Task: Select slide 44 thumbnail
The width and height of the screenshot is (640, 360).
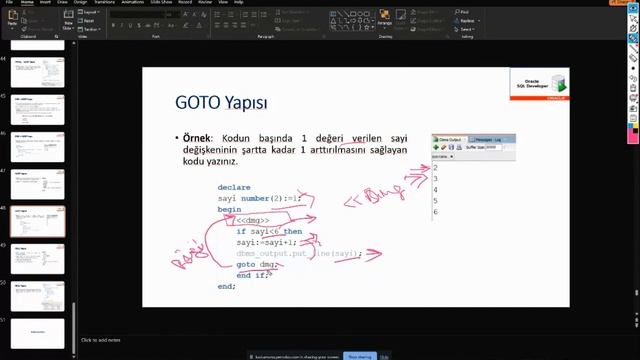Action: 38,72
